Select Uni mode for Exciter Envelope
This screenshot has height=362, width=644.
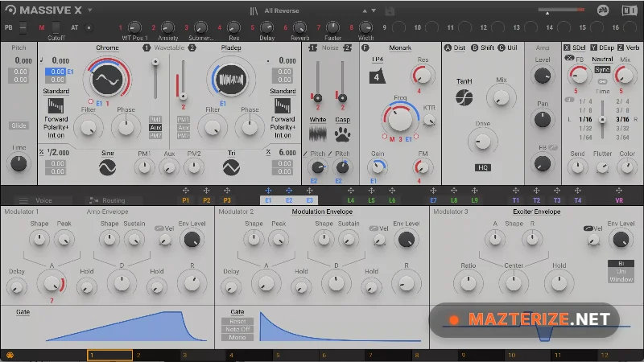pos(621,271)
